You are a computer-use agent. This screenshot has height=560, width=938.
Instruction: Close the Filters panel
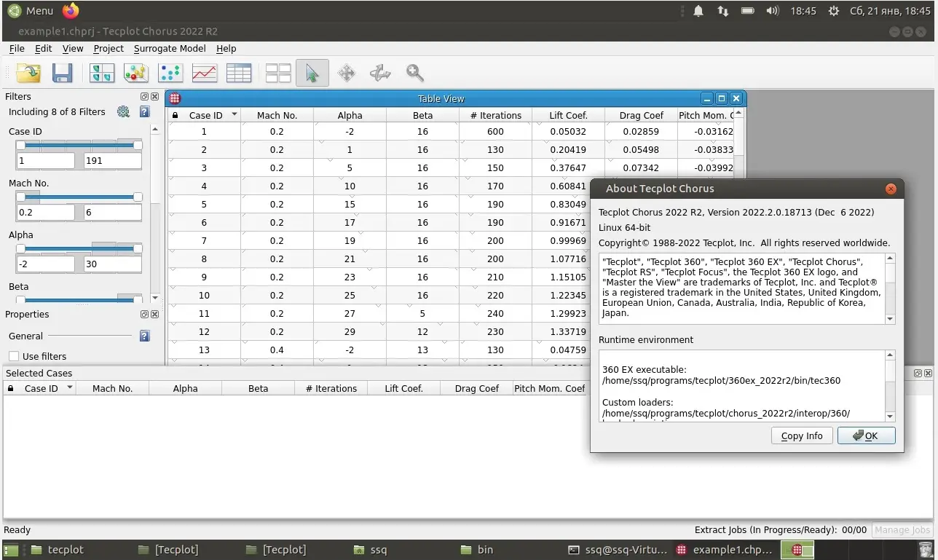pos(154,96)
